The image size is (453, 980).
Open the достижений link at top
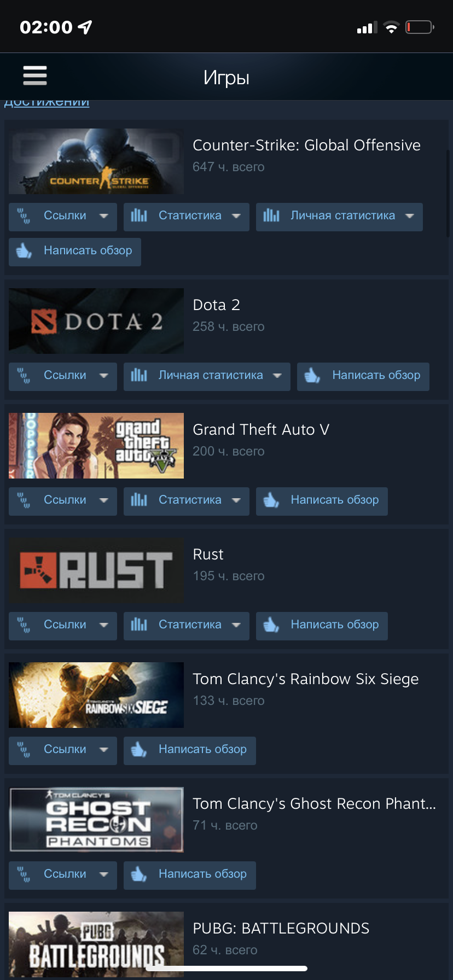(47, 102)
